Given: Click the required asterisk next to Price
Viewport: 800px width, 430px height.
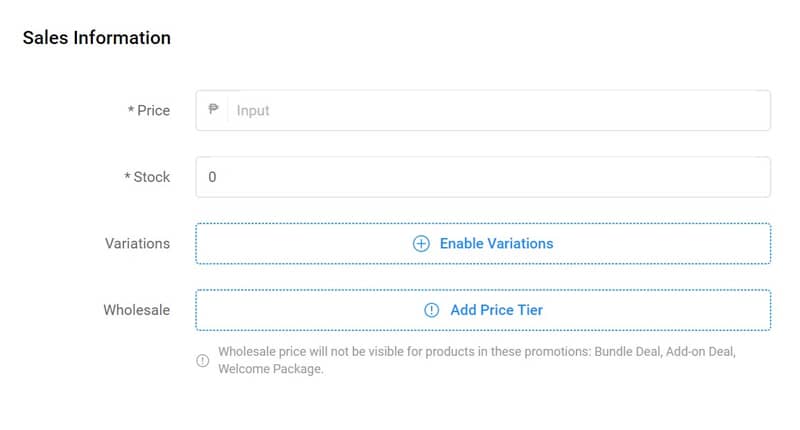Looking at the screenshot, I should coord(131,110).
